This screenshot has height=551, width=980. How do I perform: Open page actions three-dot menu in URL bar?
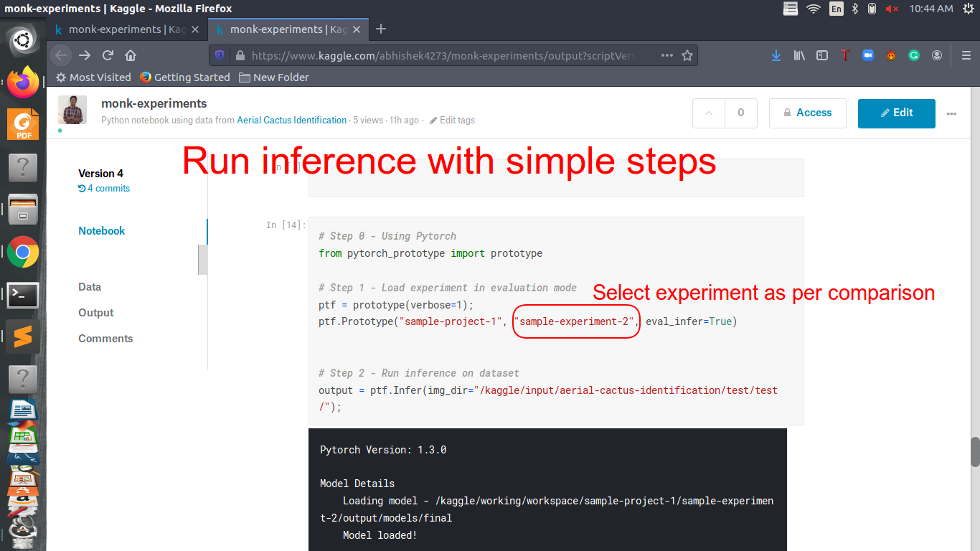pos(666,55)
